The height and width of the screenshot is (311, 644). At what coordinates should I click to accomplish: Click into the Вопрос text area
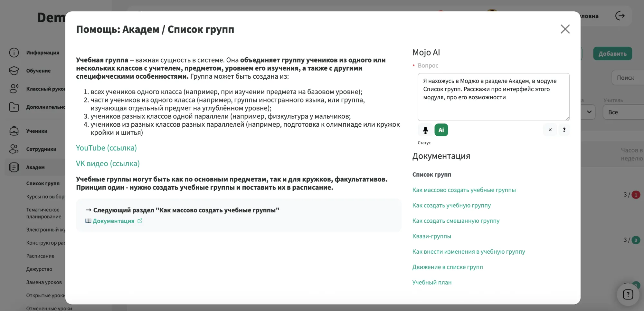point(494,97)
